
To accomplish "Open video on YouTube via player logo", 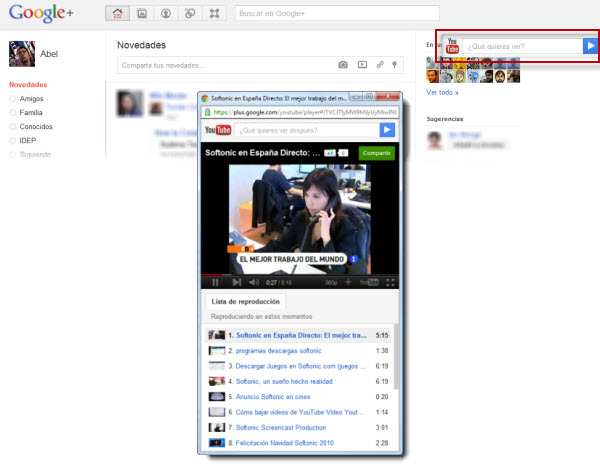I will pos(369,283).
